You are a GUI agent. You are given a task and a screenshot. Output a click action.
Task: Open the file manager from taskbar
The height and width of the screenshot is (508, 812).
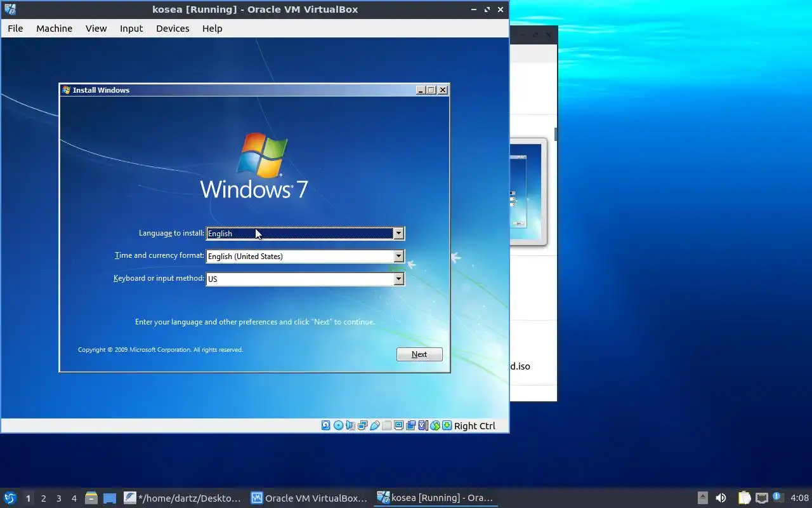91,498
